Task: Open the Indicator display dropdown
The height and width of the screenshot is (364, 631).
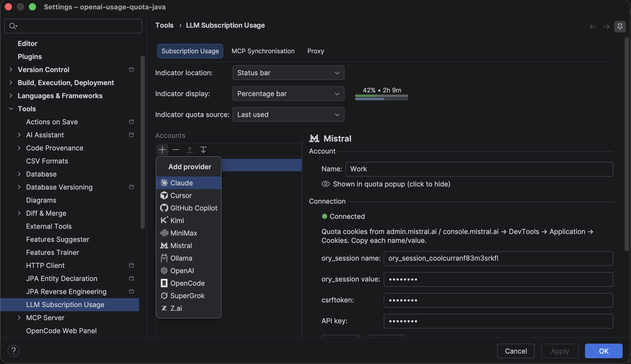Action: pos(288,93)
